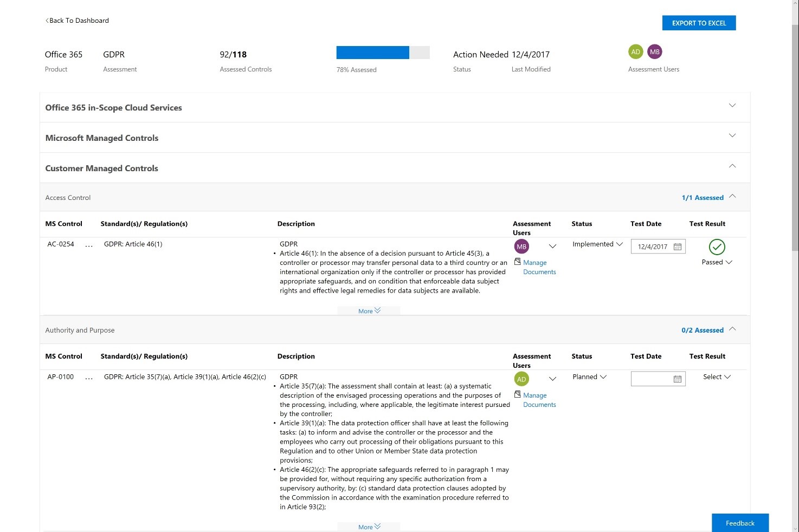
Task: Click the Export to Excel button
Action: 699,23
